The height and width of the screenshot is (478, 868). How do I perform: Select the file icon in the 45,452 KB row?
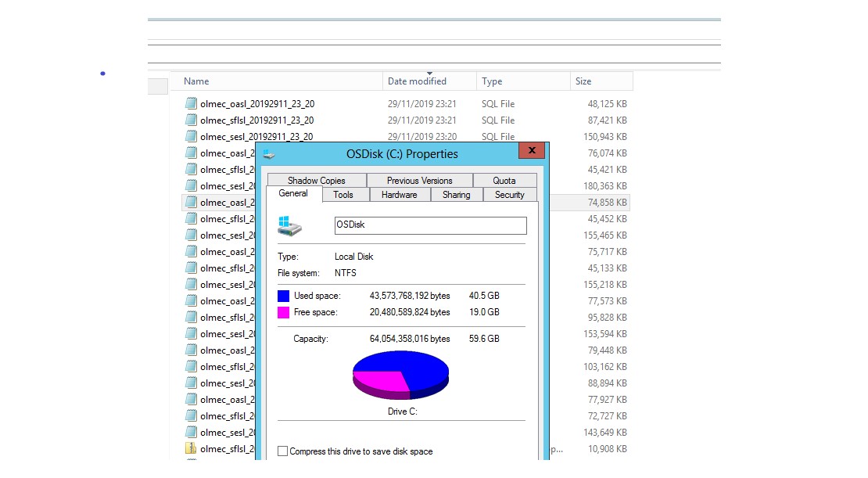click(x=191, y=219)
